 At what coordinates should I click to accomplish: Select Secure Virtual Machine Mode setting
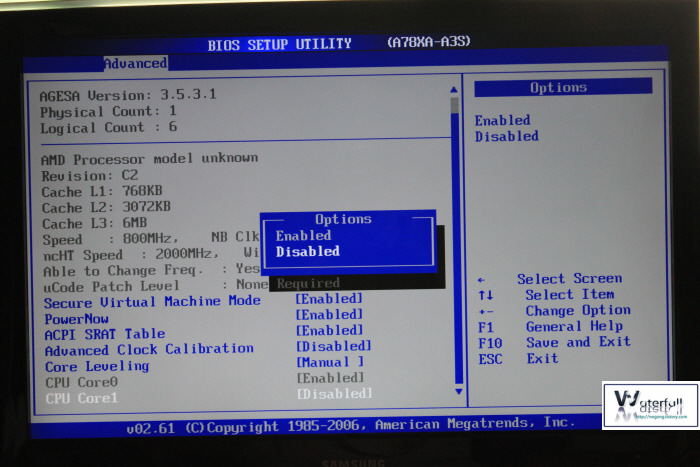[152, 302]
